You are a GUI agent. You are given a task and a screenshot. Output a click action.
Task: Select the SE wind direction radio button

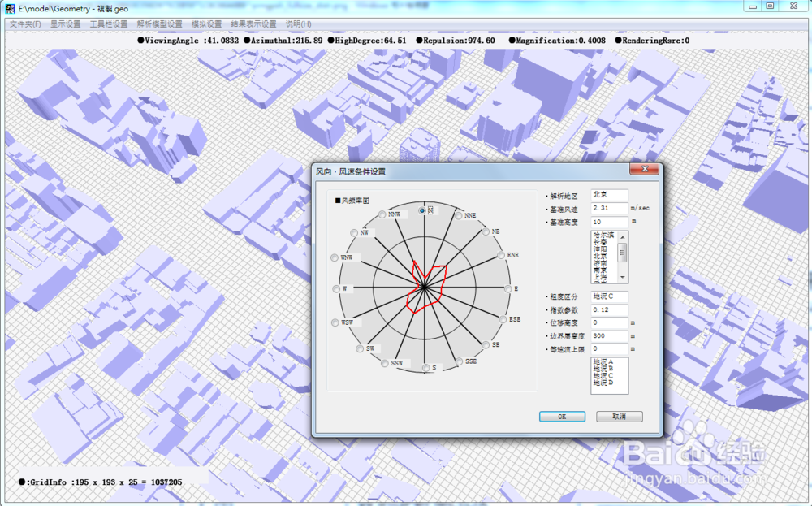[486, 344]
